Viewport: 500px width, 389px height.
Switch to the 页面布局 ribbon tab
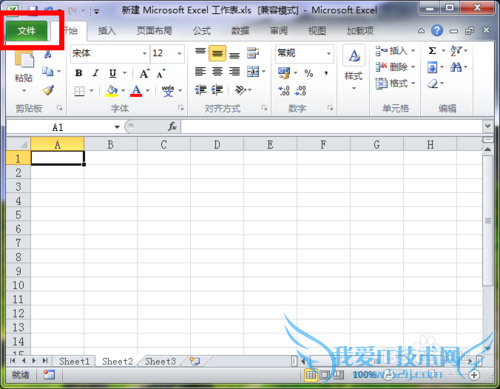click(154, 31)
